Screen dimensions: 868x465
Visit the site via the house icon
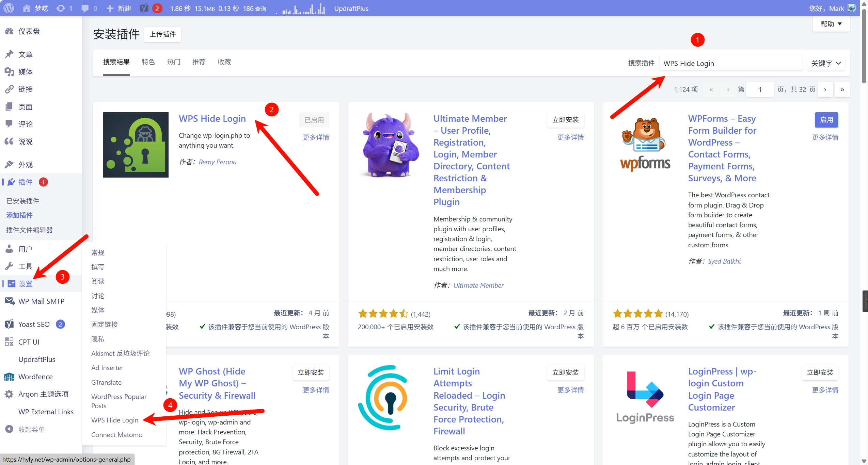(x=26, y=8)
